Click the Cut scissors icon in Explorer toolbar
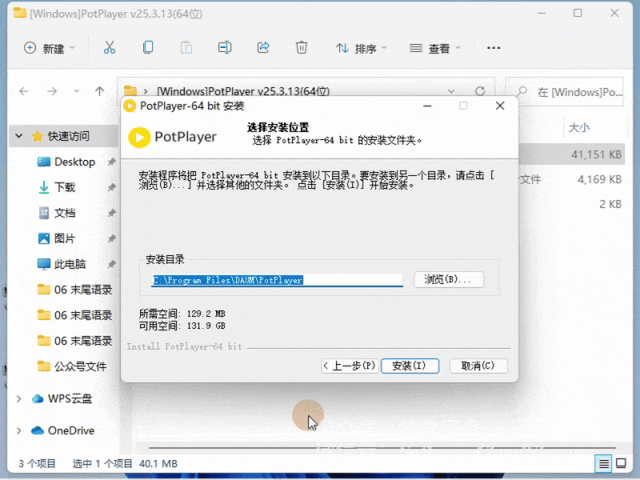Image resolution: width=640 pixels, height=480 pixels. (109, 48)
